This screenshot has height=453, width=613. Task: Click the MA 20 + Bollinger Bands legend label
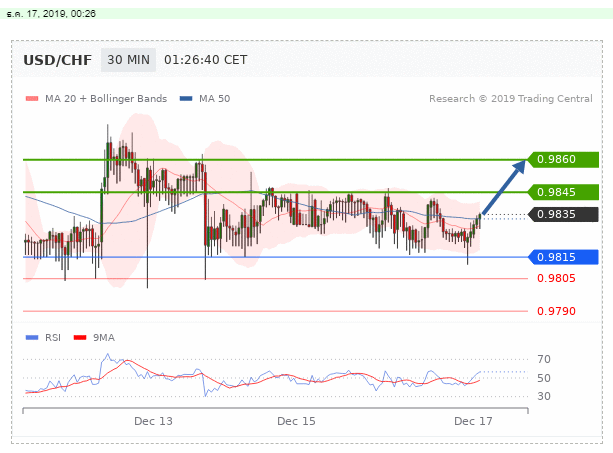click(x=106, y=98)
